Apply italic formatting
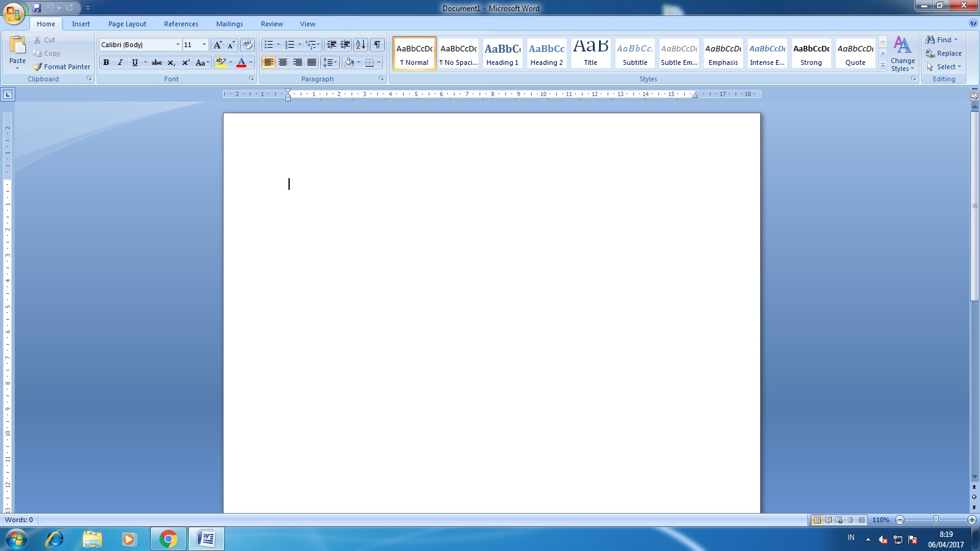 pyautogui.click(x=120, y=62)
